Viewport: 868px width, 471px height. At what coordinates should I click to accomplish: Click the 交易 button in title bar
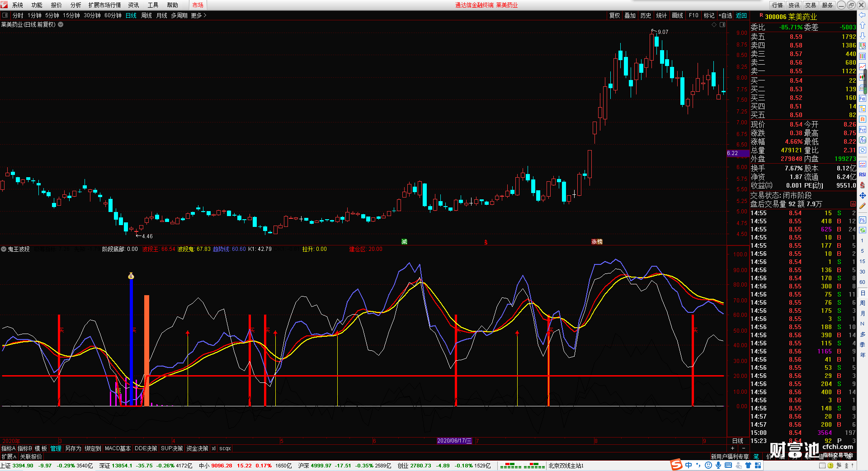(x=811, y=5)
